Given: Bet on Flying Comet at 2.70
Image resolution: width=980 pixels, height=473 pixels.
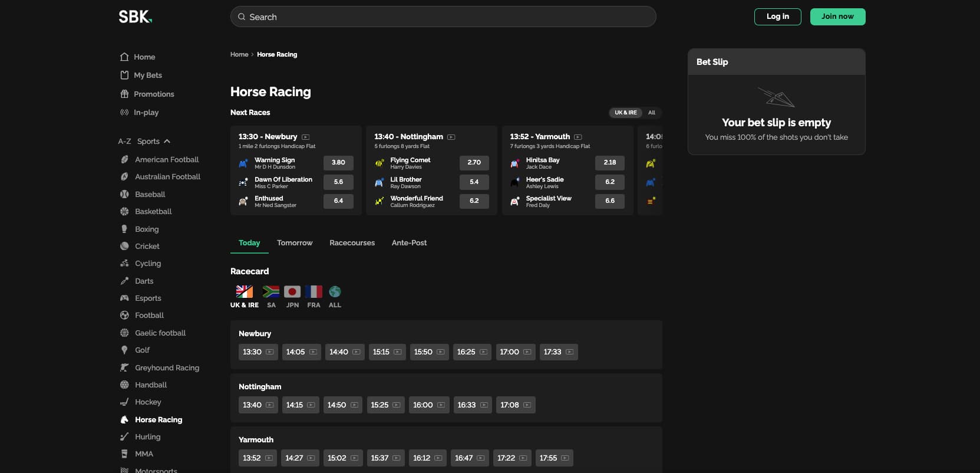Looking at the screenshot, I should (x=474, y=163).
